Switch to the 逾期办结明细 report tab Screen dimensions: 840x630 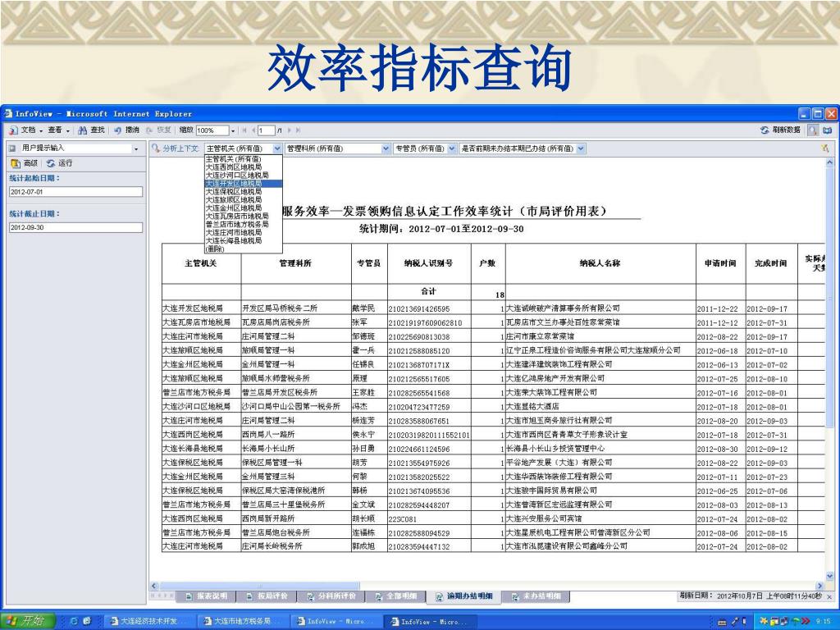tap(464, 596)
